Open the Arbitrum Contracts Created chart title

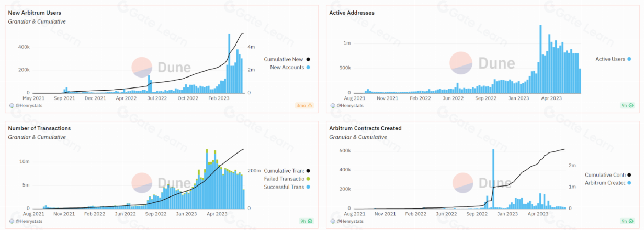point(365,128)
